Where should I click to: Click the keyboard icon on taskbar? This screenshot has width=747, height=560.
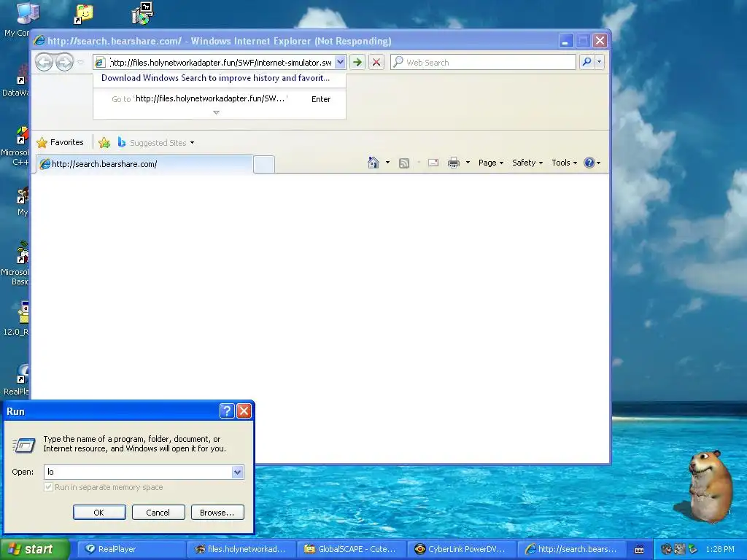pyautogui.click(x=639, y=550)
